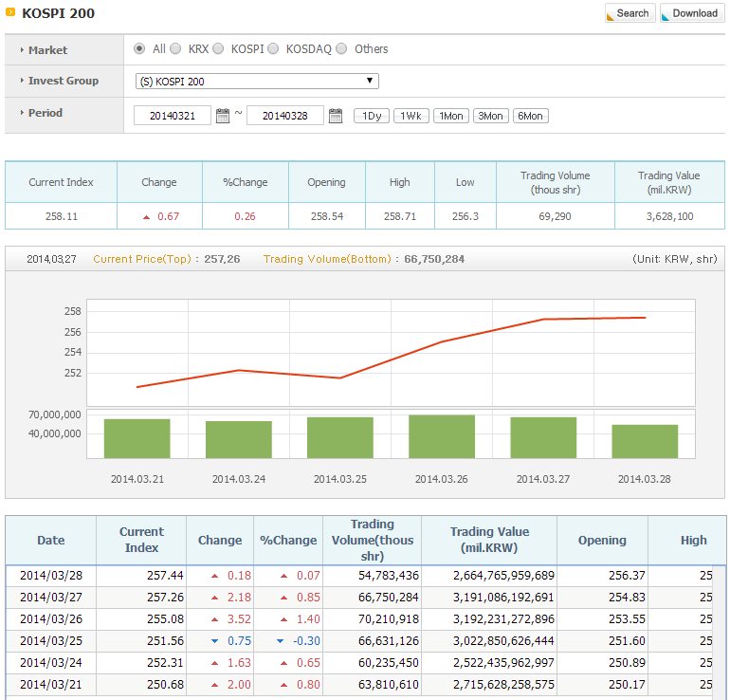Sort by the Trading Value column header
The image size is (730, 700).
pos(489,540)
